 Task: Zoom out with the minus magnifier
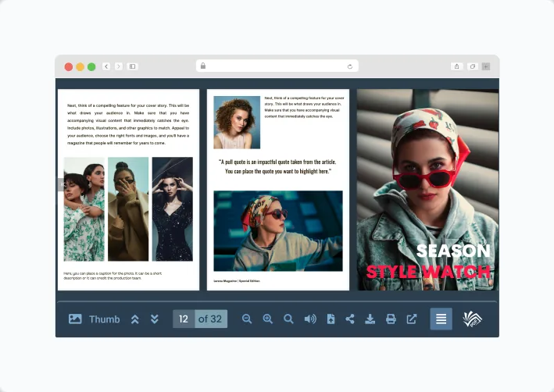tap(247, 319)
